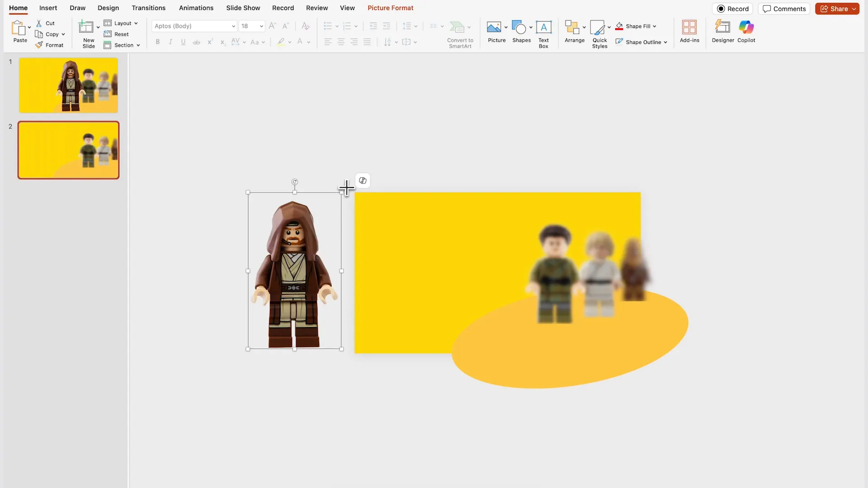Open Quick Styles gallery
868x488 pixels.
click(599, 34)
